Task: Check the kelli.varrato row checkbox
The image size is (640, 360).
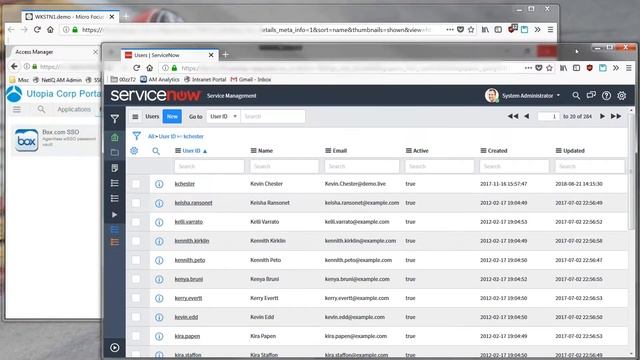Action: [136, 222]
